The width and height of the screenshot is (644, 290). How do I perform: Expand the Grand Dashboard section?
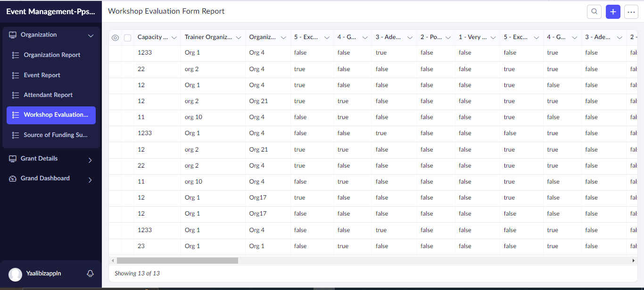click(x=90, y=179)
